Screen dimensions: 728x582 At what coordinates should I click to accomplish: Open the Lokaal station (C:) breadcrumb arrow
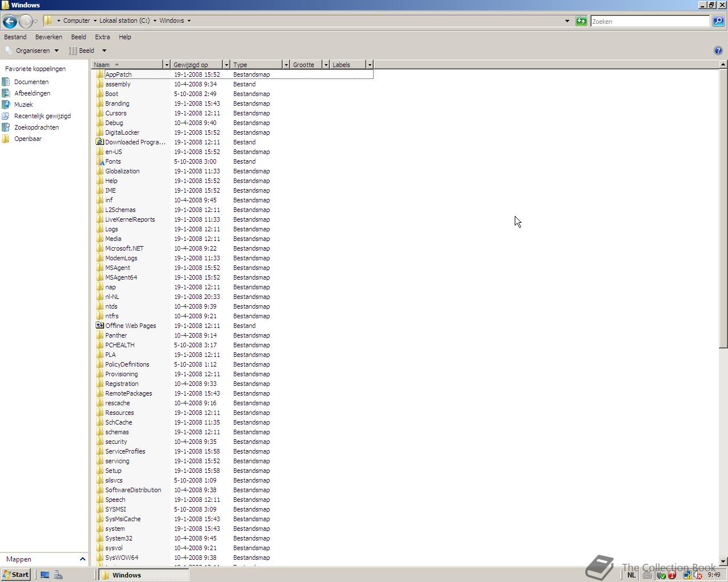[x=155, y=21]
